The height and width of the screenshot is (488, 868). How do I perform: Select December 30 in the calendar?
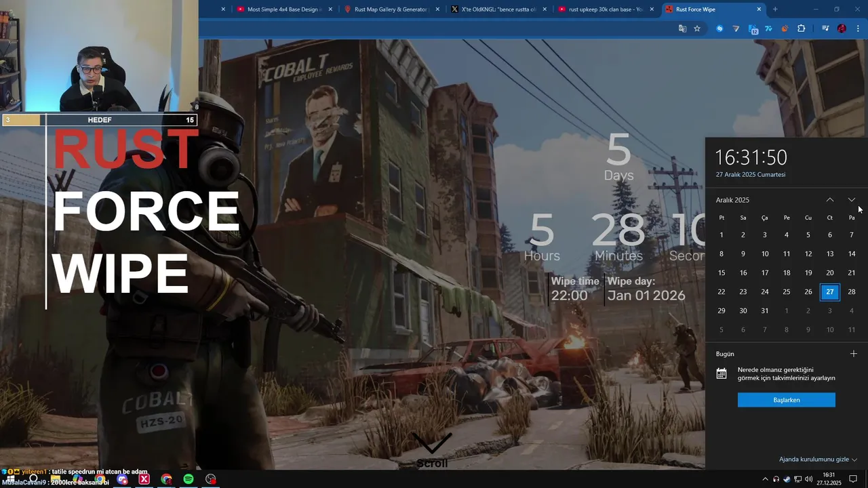(x=743, y=310)
